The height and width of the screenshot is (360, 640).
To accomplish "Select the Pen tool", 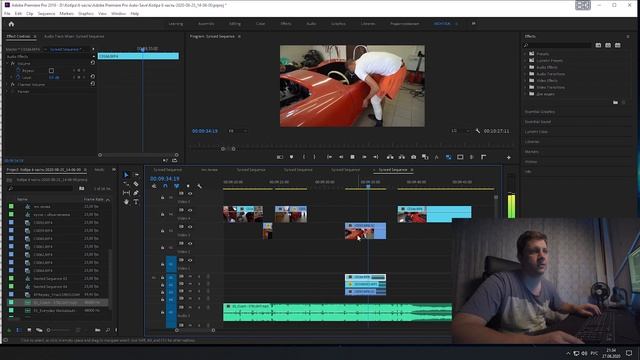I will coord(136,193).
